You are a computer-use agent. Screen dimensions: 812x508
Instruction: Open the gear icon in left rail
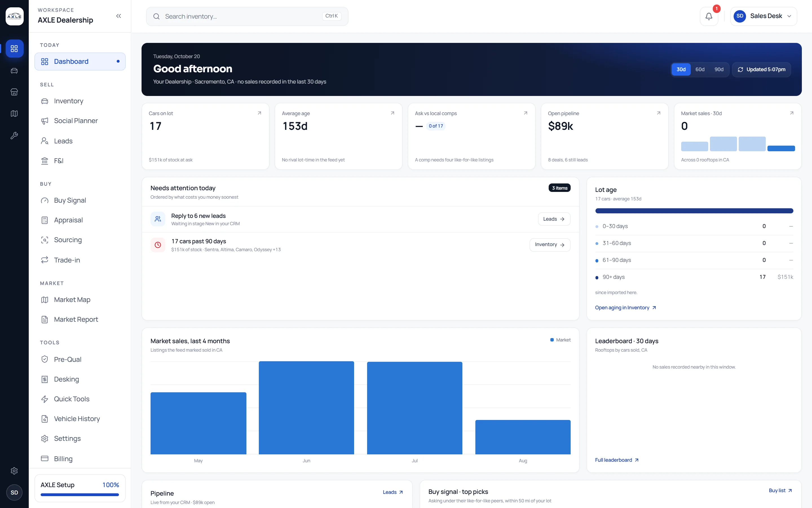(x=14, y=471)
